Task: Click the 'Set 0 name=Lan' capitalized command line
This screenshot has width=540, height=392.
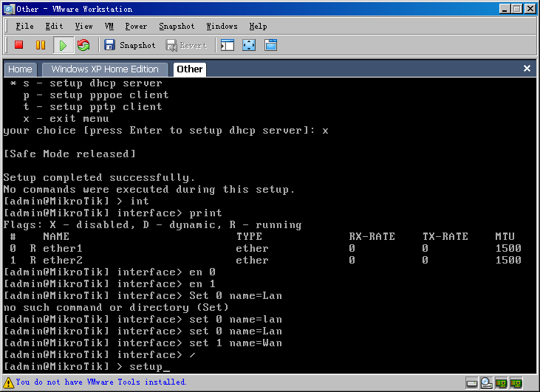Action: pyautogui.click(x=143, y=295)
